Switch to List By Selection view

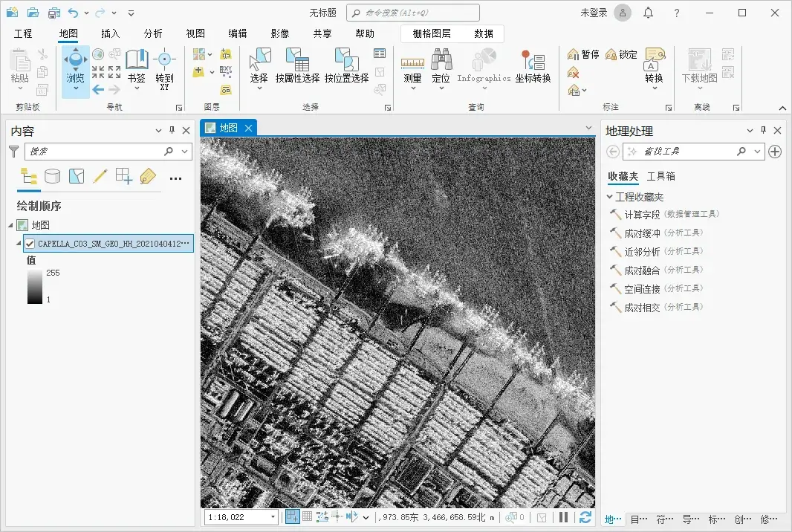[x=77, y=176]
